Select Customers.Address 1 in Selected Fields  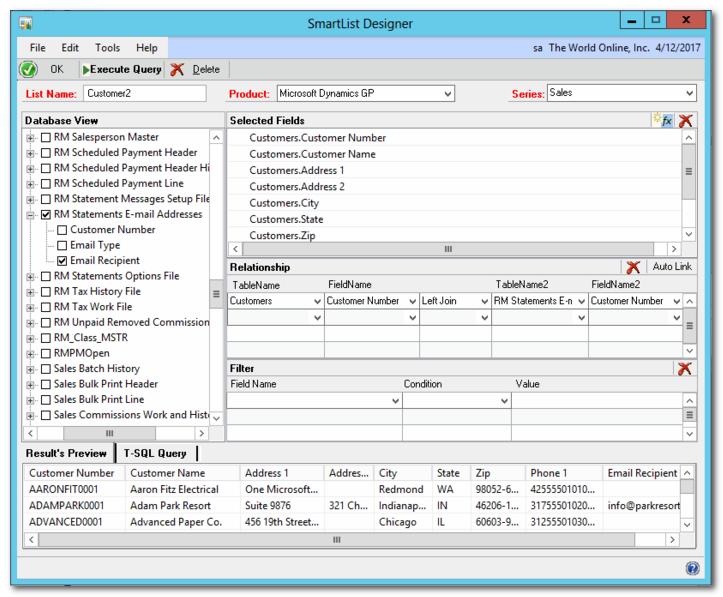click(296, 171)
